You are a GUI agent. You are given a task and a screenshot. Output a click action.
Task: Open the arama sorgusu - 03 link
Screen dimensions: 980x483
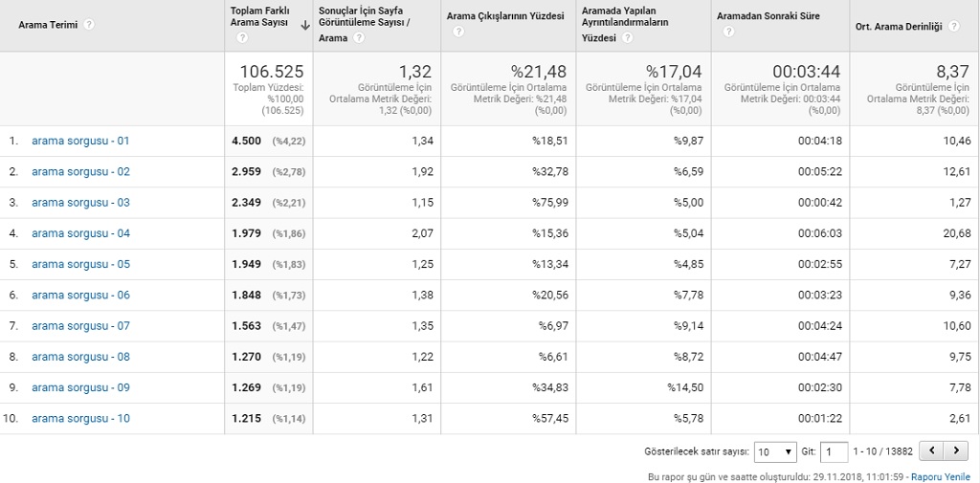80,203
